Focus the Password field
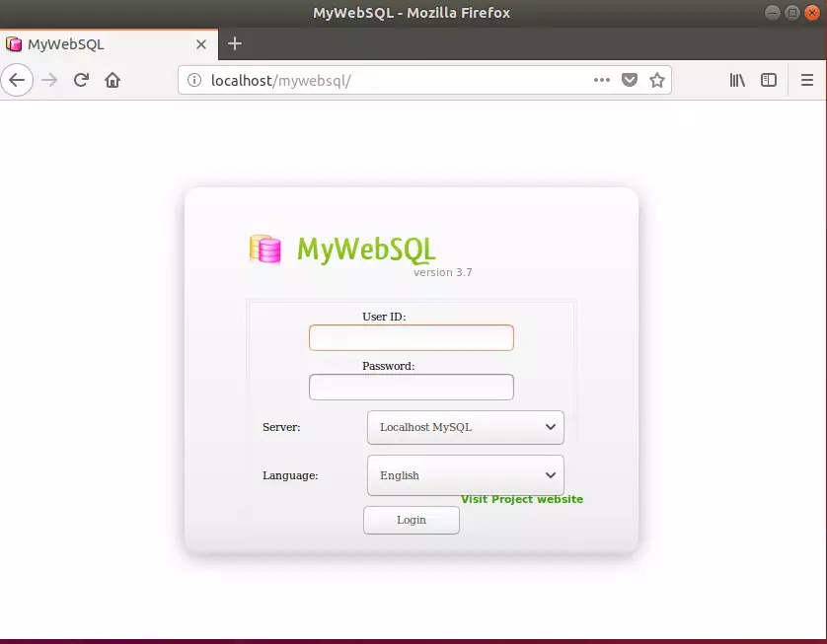The height and width of the screenshot is (644, 827). pos(412,387)
